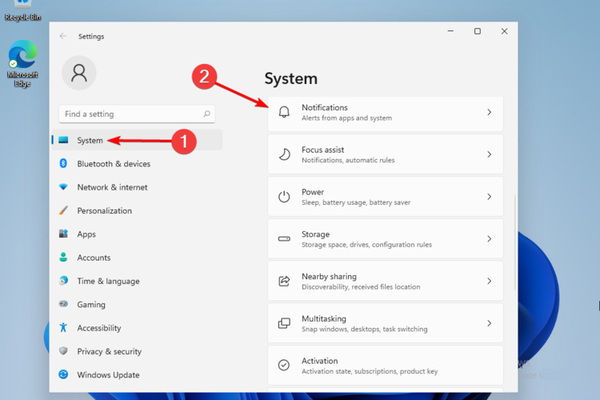Open Accessibility in sidebar
The height and width of the screenshot is (400, 600).
point(137,328)
